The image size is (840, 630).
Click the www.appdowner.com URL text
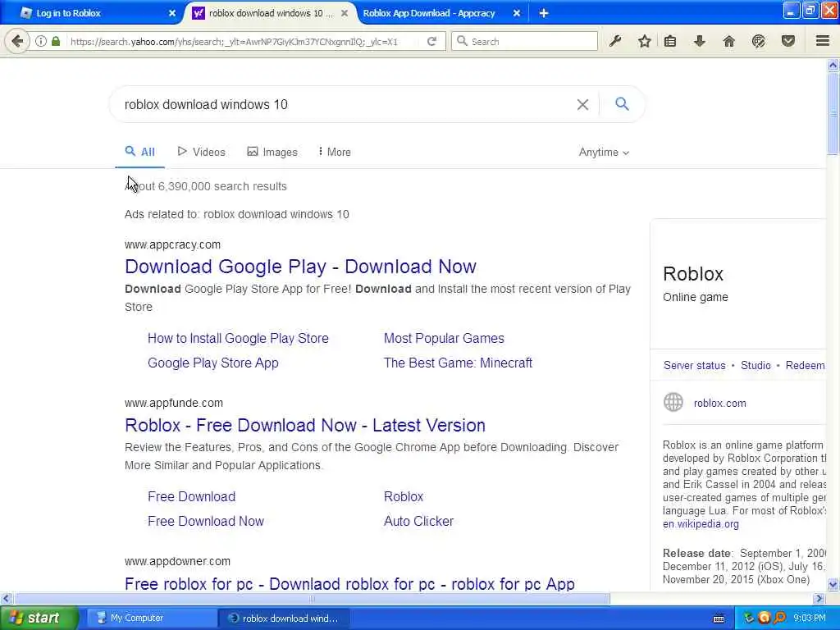point(177,561)
